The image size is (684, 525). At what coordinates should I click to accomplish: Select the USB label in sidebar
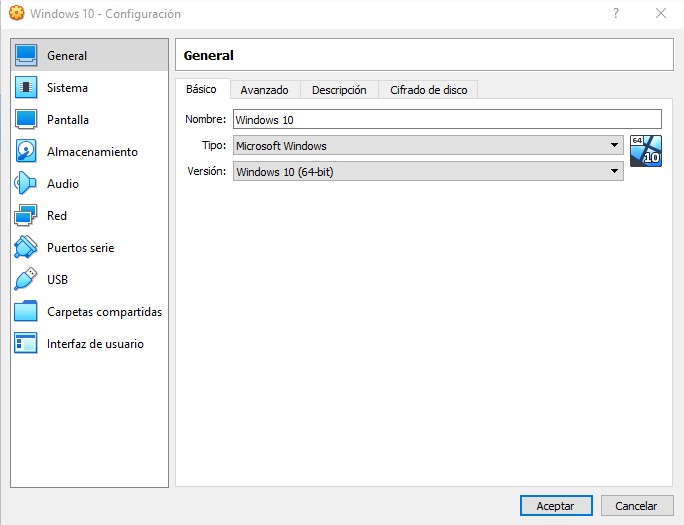58,280
